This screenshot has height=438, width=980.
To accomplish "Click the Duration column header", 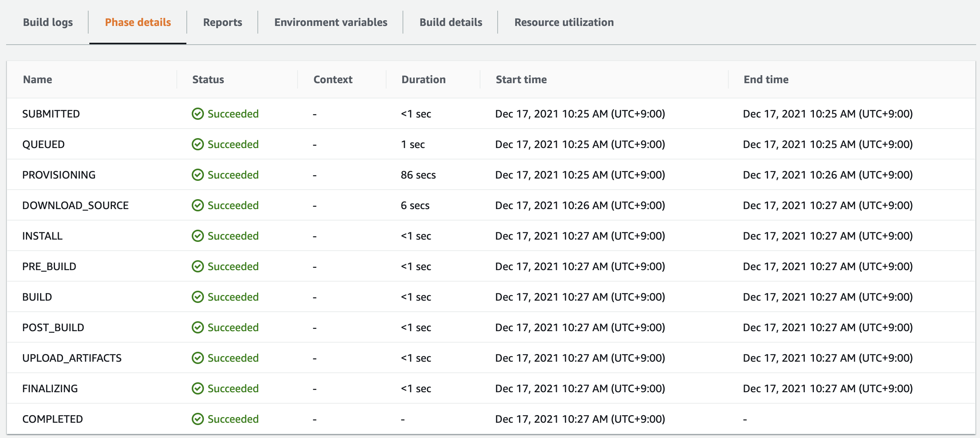I will coord(423,79).
